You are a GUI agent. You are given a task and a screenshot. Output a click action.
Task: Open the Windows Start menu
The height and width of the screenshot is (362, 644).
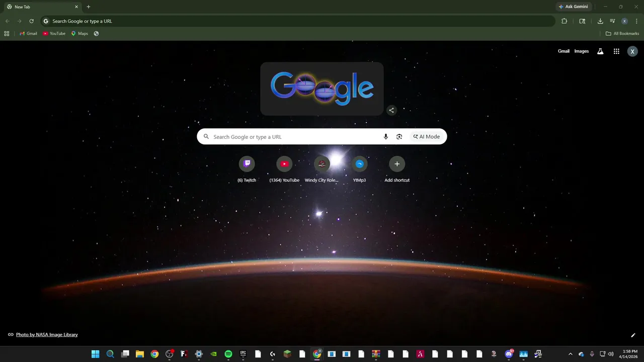pyautogui.click(x=95, y=354)
